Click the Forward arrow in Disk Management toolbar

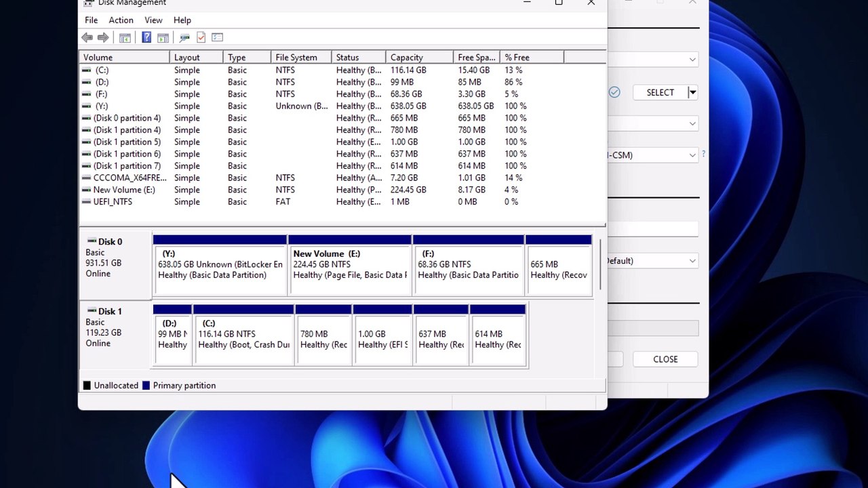tap(103, 38)
